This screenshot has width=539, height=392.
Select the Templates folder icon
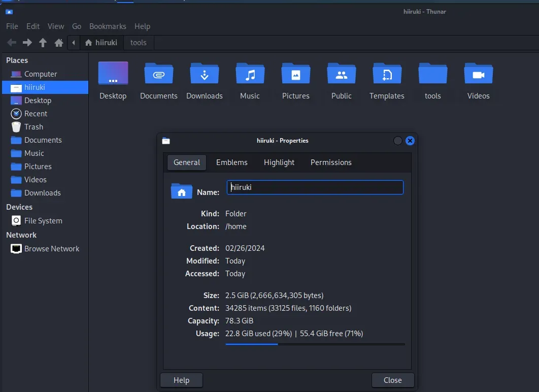pos(387,74)
